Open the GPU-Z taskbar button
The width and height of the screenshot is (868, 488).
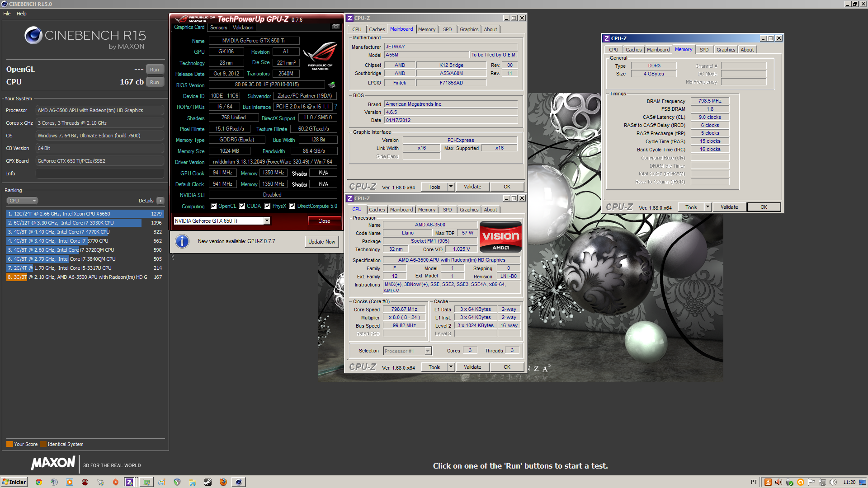tap(146, 482)
